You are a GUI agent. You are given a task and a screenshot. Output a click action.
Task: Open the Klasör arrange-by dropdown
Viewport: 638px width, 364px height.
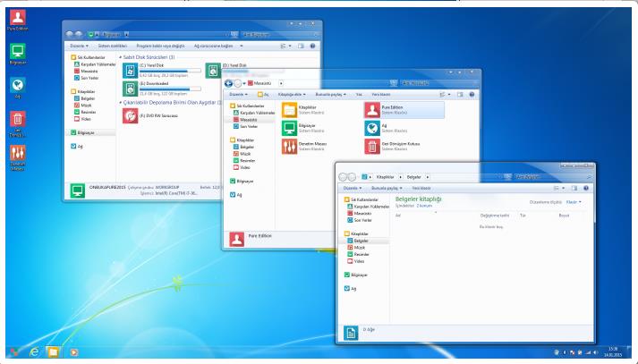[574, 202]
